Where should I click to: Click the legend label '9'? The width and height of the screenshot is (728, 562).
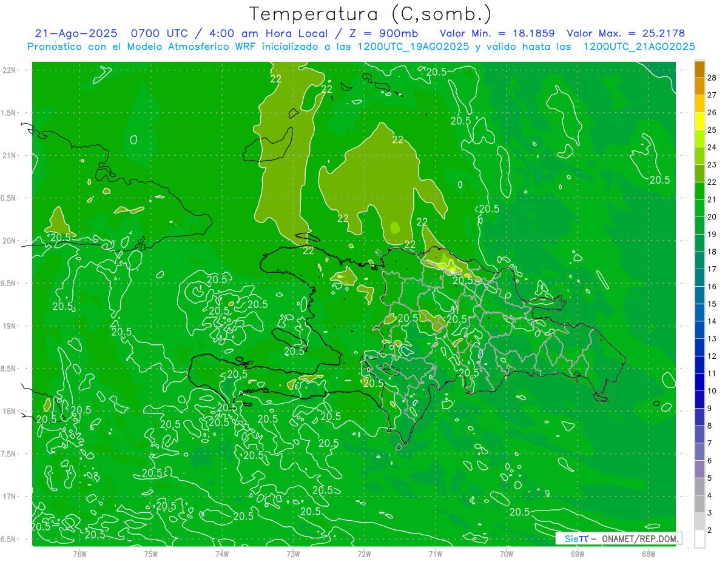(710, 409)
